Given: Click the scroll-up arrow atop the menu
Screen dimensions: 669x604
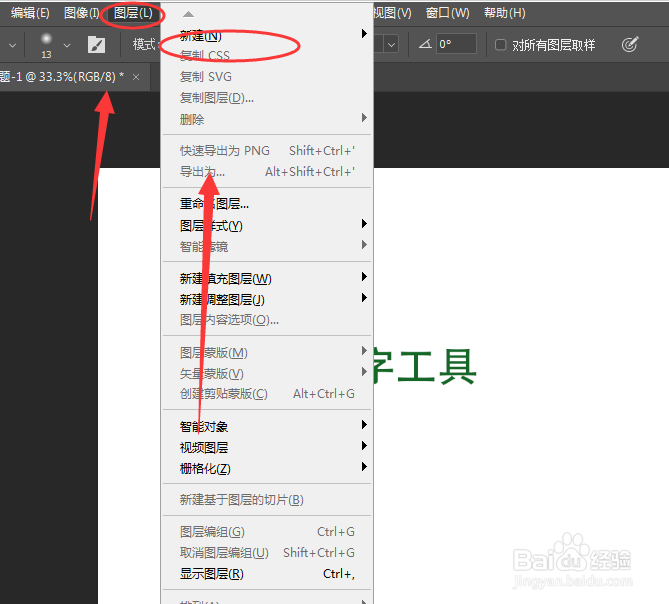Looking at the screenshot, I should [188, 15].
